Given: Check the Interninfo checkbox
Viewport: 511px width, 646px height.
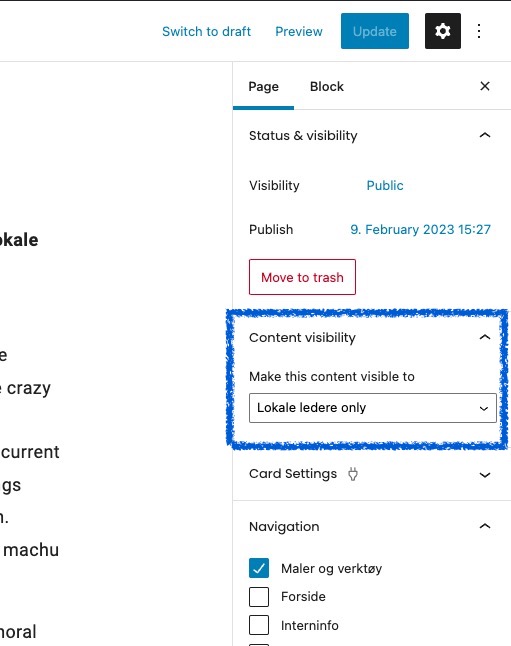Looking at the screenshot, I should point(259,625).
